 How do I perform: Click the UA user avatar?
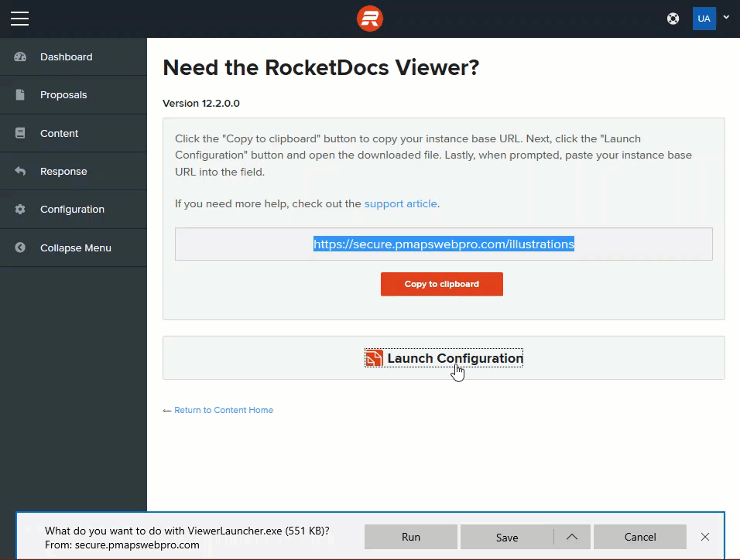click(704, 19)
